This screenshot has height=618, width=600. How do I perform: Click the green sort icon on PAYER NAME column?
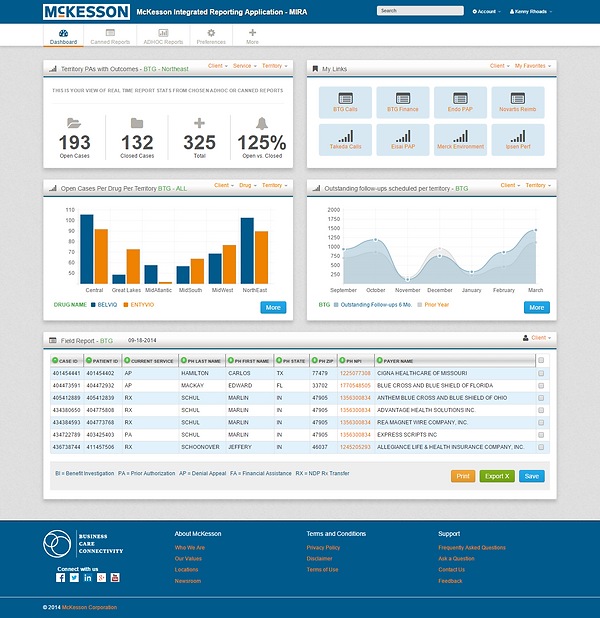pos(380,360)
